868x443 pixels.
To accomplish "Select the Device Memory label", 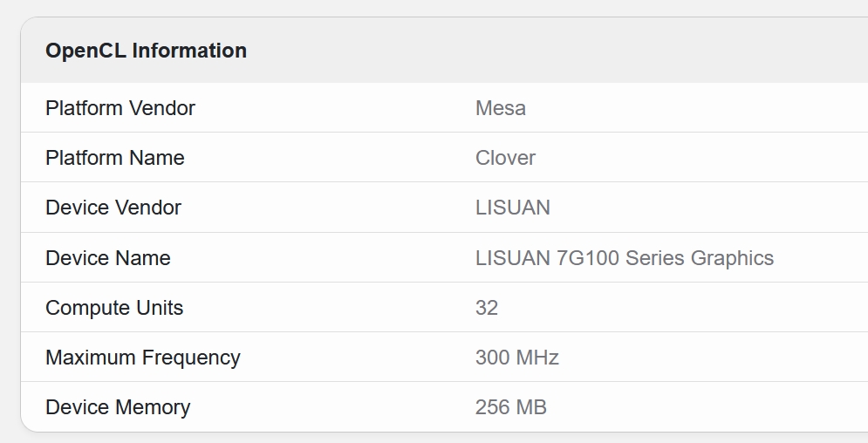I will click(x=118, y=407).
